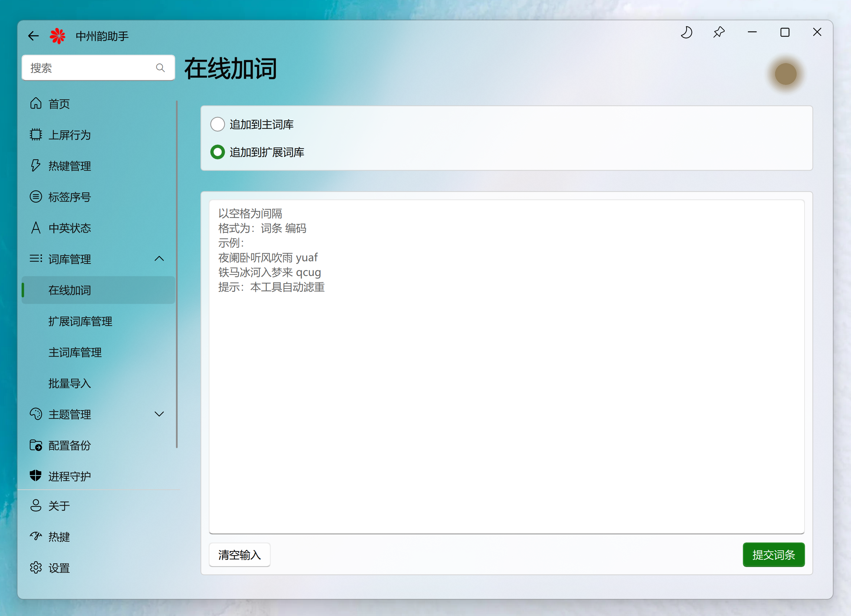Toggle dark mode moon icon
This screenshot has width=851, height=616.
click(686, 33)
